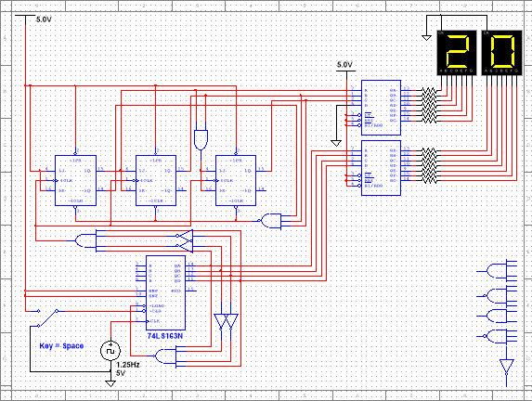
Task: Select the seven-segment display showing 2
Action: point(457,53)
